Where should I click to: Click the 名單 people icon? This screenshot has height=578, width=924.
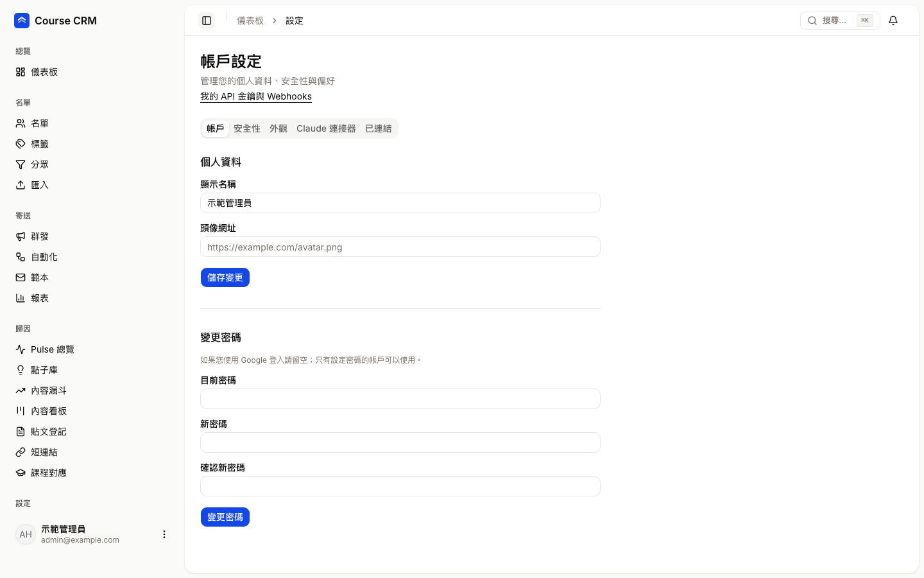21,123
